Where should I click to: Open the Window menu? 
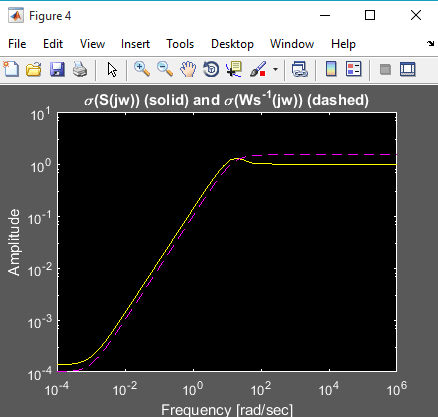(x=292, y=44)
